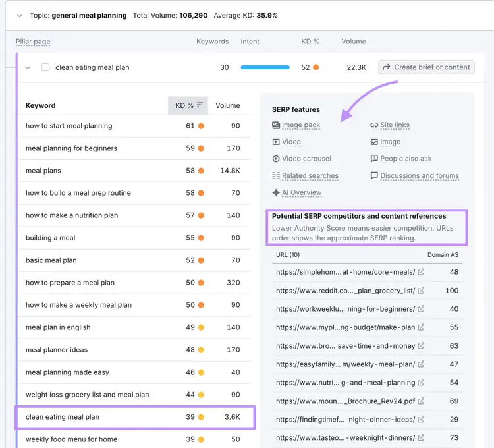Screen dimensions: 494x448
Task: Select keyword 'meal planning made easy'
Action: [67, 372]
